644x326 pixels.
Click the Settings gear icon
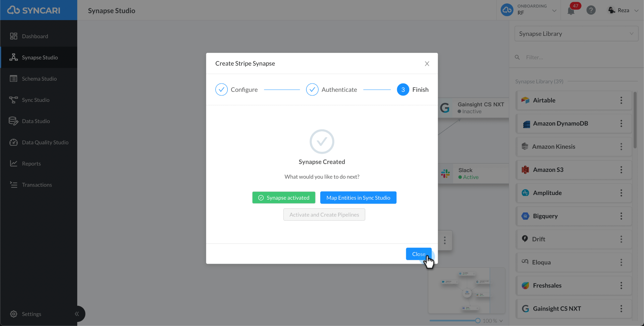pos(13,314)
